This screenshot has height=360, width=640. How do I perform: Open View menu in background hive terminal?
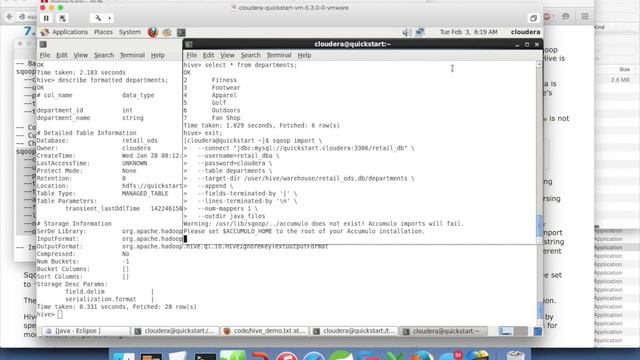[80, 55]
